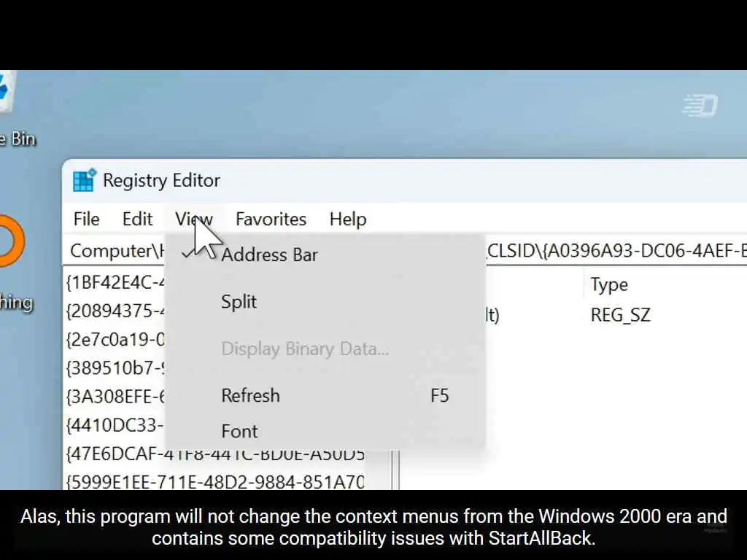This screenshot has height=560, width=747.
Task: Open the File menu
Action: [x=86, y=219]
